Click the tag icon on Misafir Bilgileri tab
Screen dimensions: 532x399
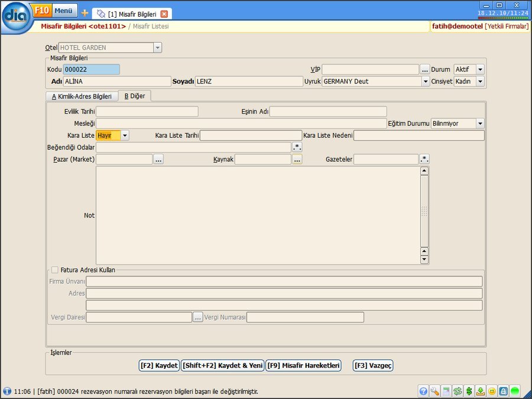[x=101, y=14]
